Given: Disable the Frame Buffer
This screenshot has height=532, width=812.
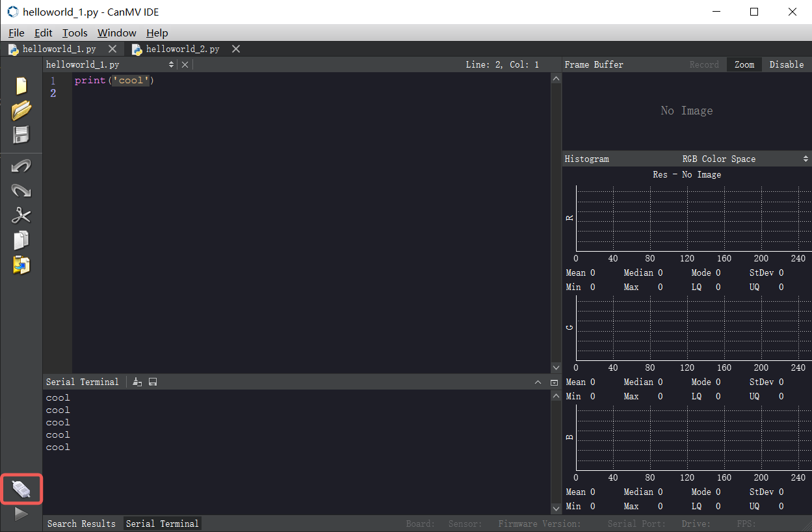Looking at the screenshot, I should tap(787, 64).
